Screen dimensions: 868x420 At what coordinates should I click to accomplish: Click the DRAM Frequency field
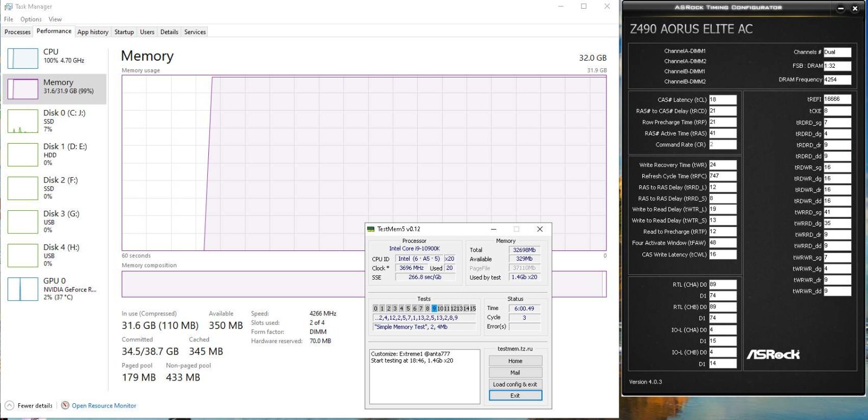pyautogui.click(x=837, y=80)
